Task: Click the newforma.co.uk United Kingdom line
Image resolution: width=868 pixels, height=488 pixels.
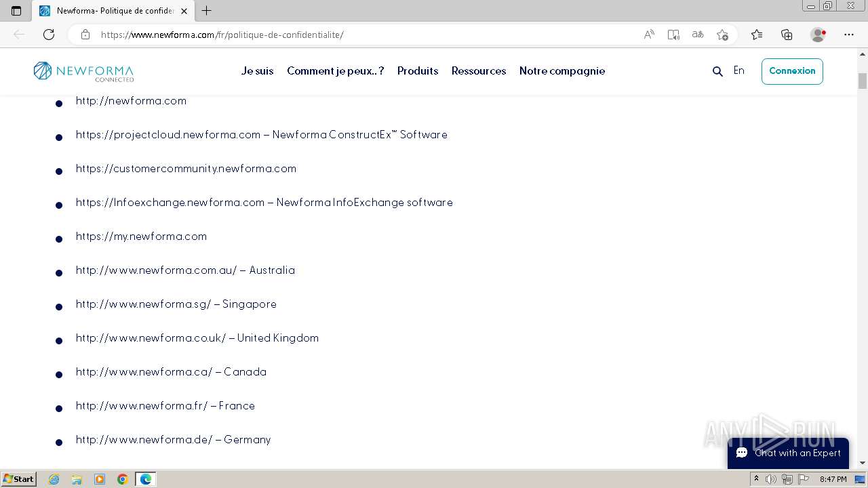Action: pos(197,338)
